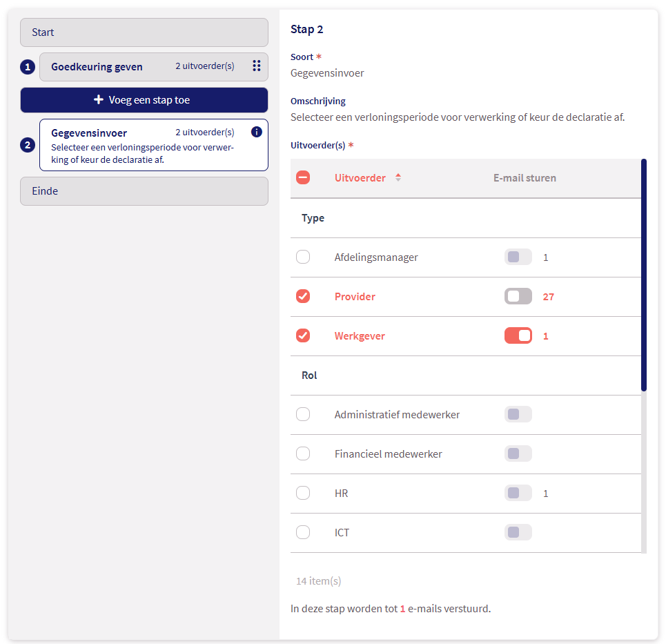Select the Einde block in the flow

[x=144, y=191]
